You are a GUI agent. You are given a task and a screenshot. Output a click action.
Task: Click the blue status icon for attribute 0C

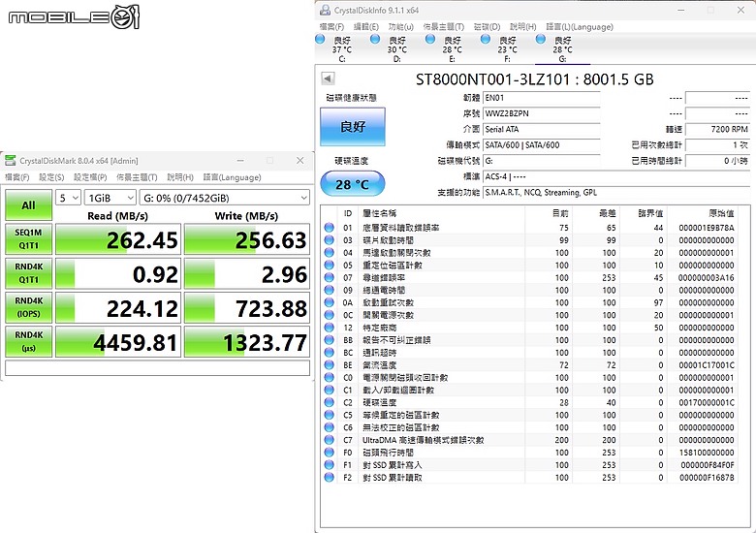coord(330,315)
